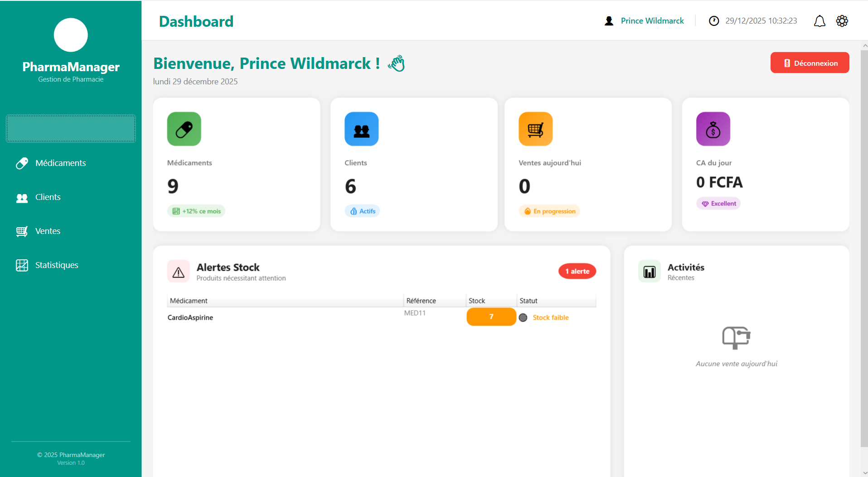Click the red Déconnexion button
This screenshot has width=868, height=477.
click(x=810, y=63)
